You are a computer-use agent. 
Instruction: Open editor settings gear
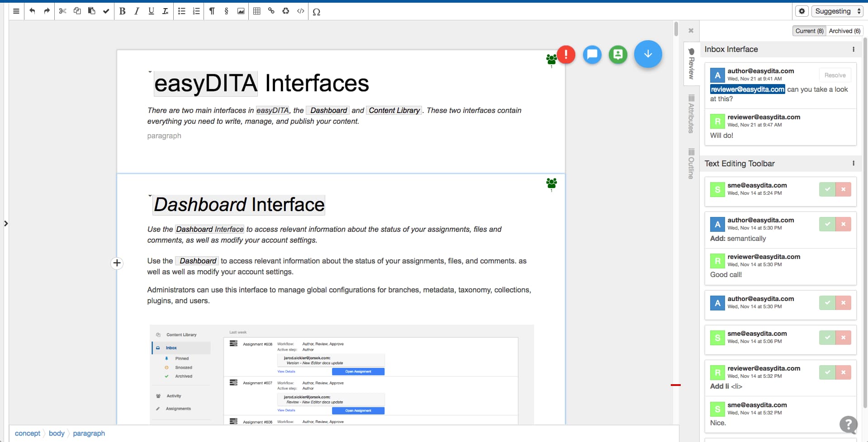(x=802, y=11)
